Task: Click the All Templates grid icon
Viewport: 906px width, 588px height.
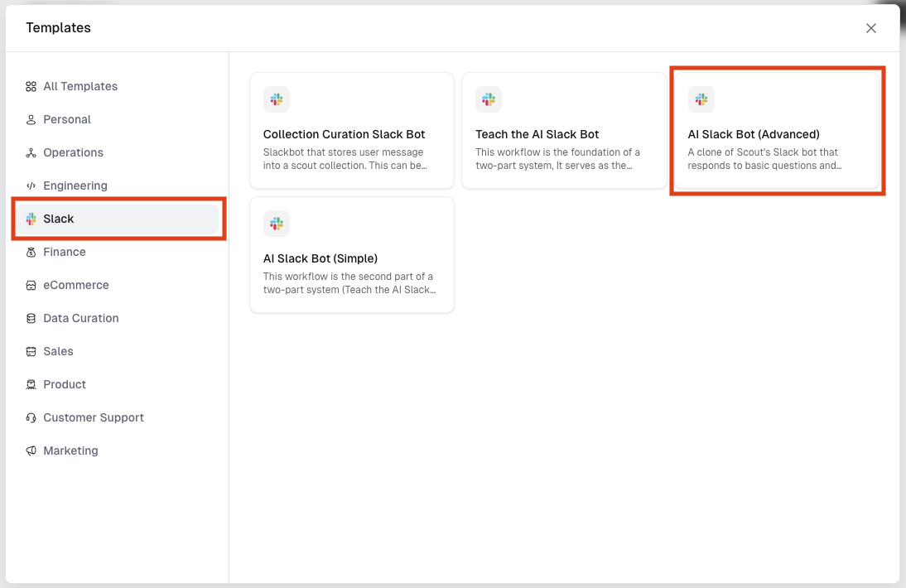Action: pos(31,86)
